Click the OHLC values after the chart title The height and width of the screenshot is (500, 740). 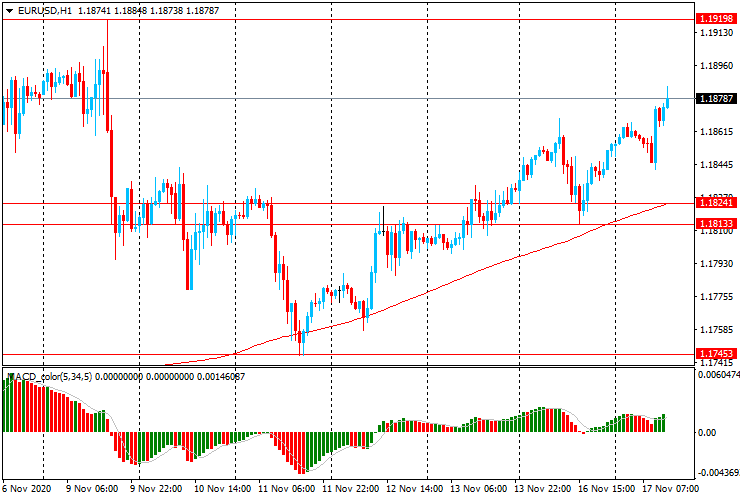148,10
